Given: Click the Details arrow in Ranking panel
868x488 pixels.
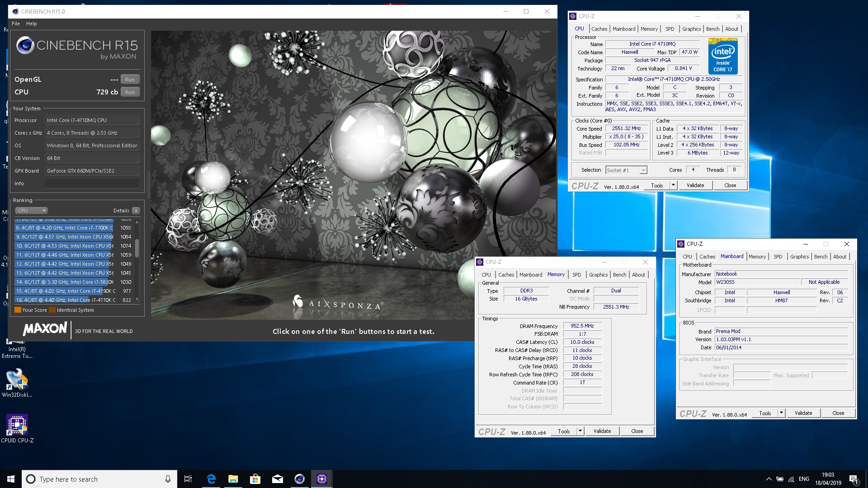Looking at the screenshot, I should (x=136, y=211).
